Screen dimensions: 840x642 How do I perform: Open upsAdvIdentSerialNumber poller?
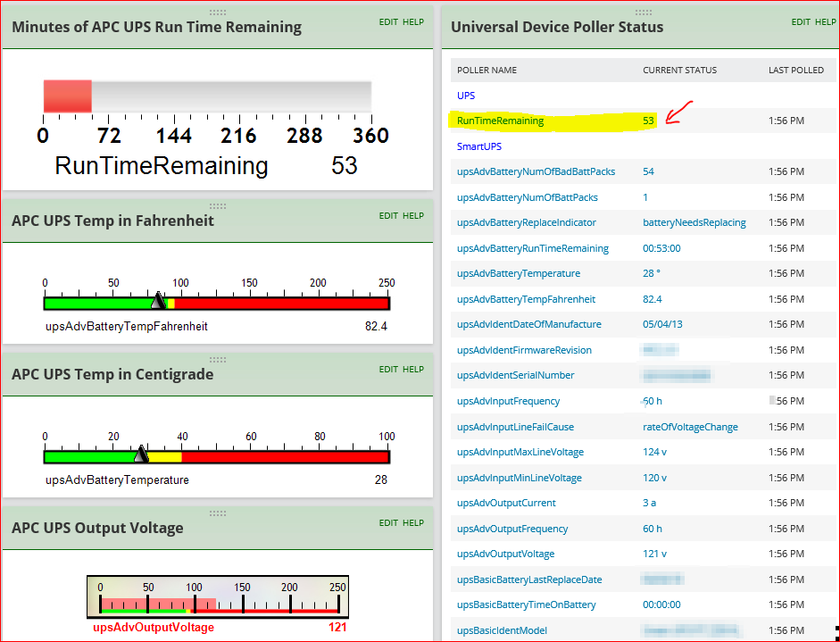point(515,376)
